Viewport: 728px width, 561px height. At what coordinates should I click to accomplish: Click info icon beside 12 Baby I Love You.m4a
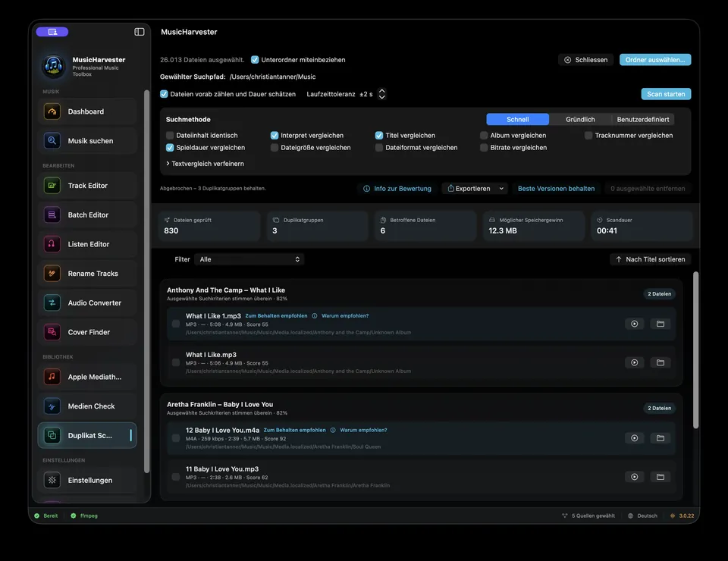click(x=333, y=430)
